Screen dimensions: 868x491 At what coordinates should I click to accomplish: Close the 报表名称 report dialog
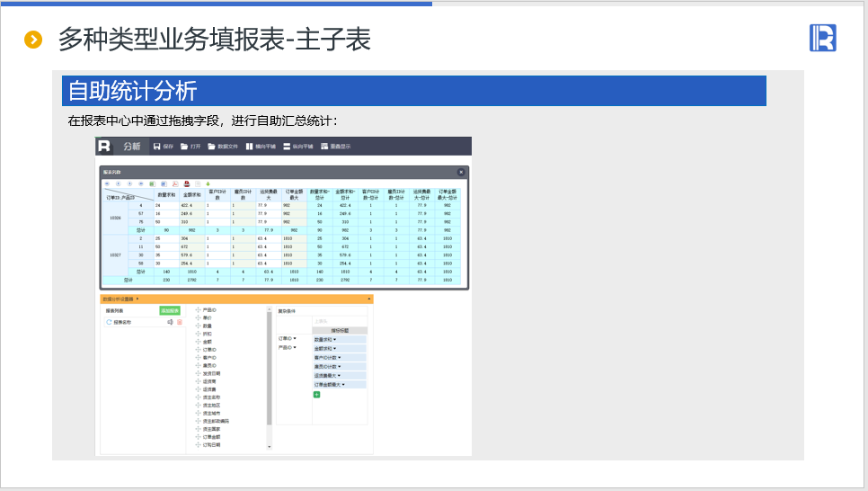click(461, 171)
